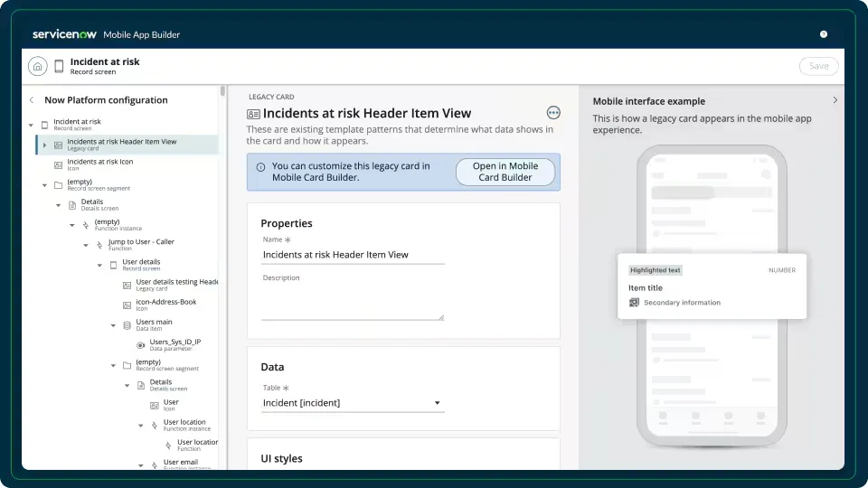Click the Highlighted text badge in preview

[656, 270]
